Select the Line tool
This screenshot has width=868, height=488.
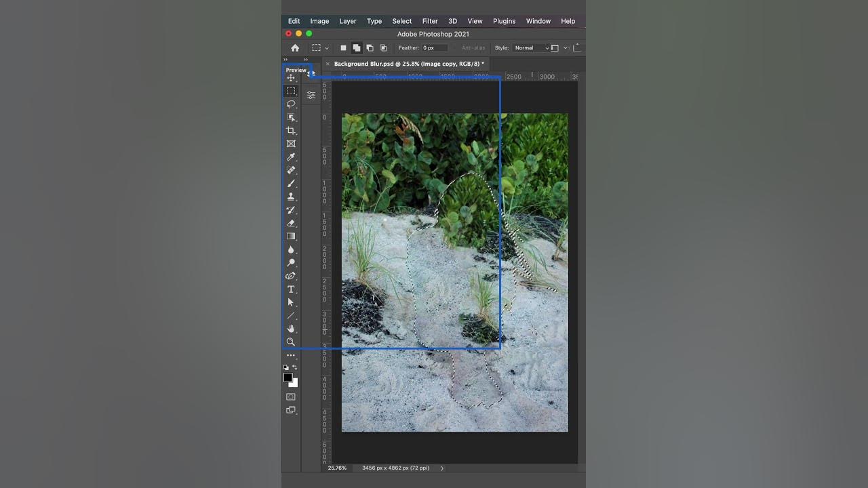pos(291,316)
